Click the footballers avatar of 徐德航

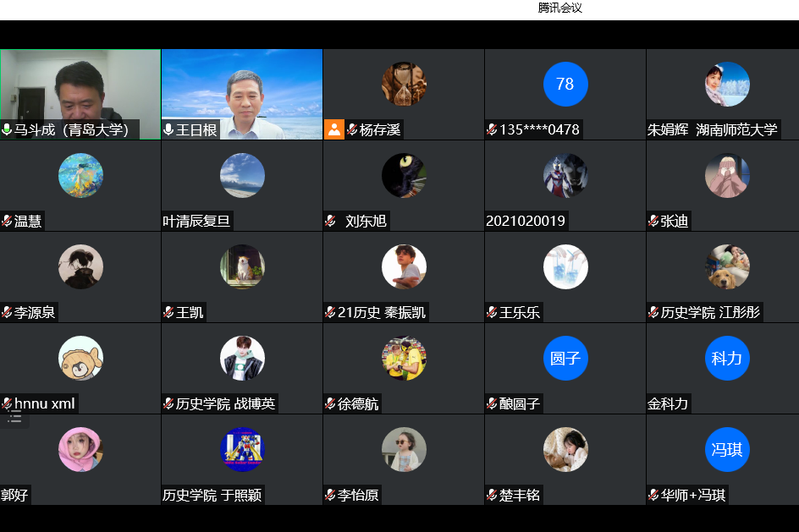(404, 358)
